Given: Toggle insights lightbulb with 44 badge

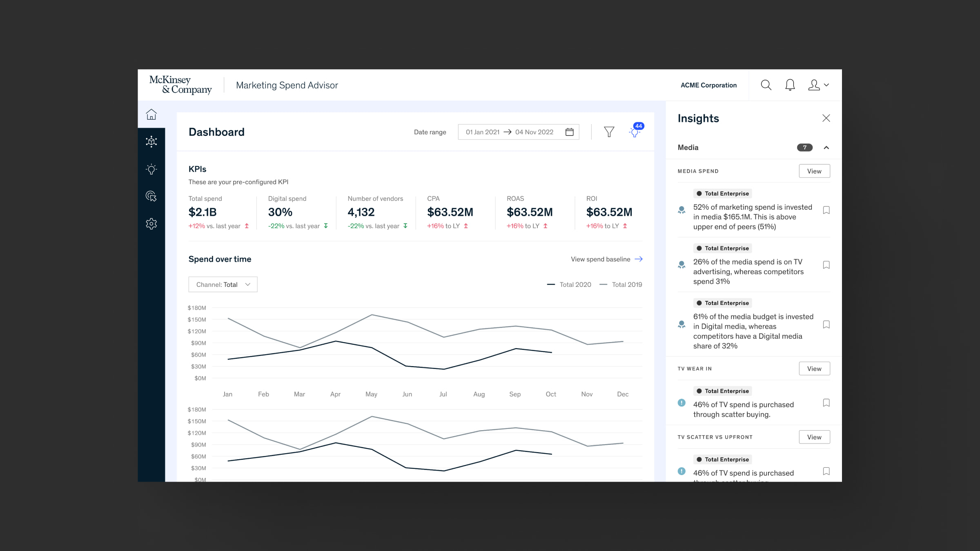Looking at the screenshot, I should click(635, 131).
